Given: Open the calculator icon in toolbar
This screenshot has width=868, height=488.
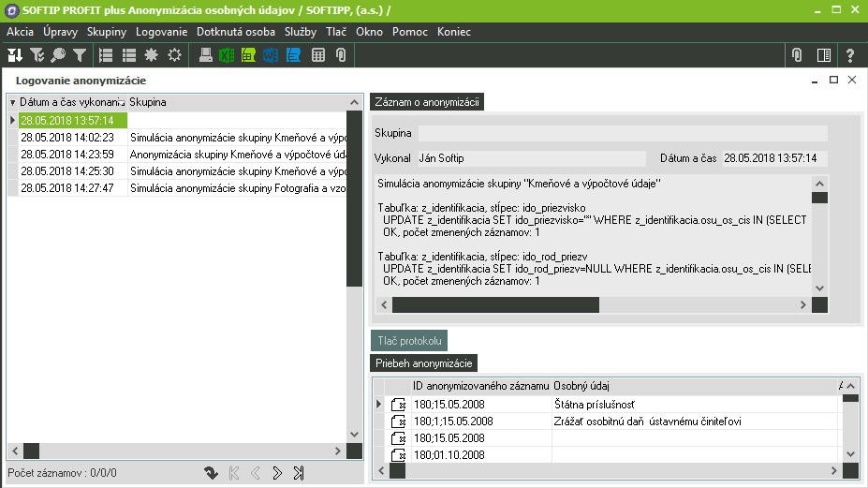Looking at the screenshot, I should click(x=318, y=55).
